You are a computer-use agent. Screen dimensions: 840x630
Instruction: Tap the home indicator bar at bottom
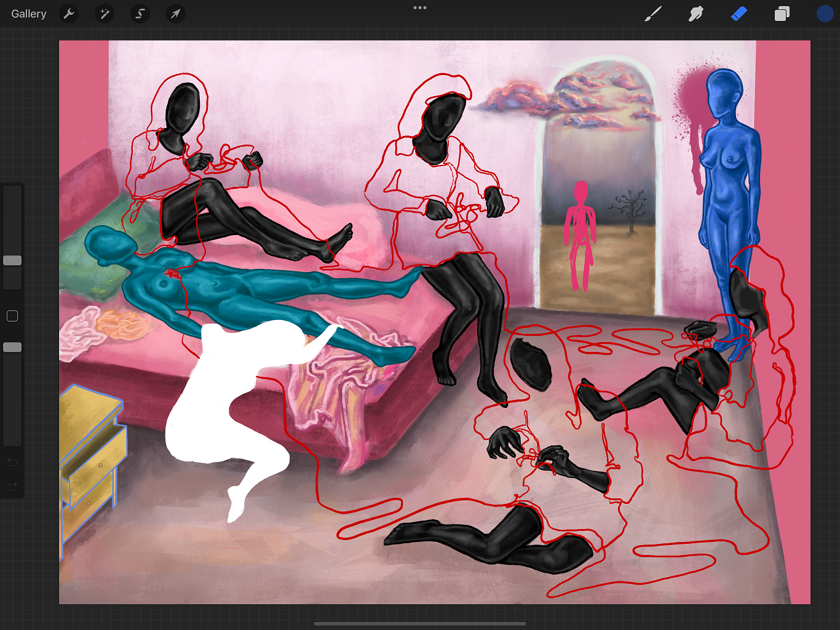pyautogui.click(x=420, y=623)
